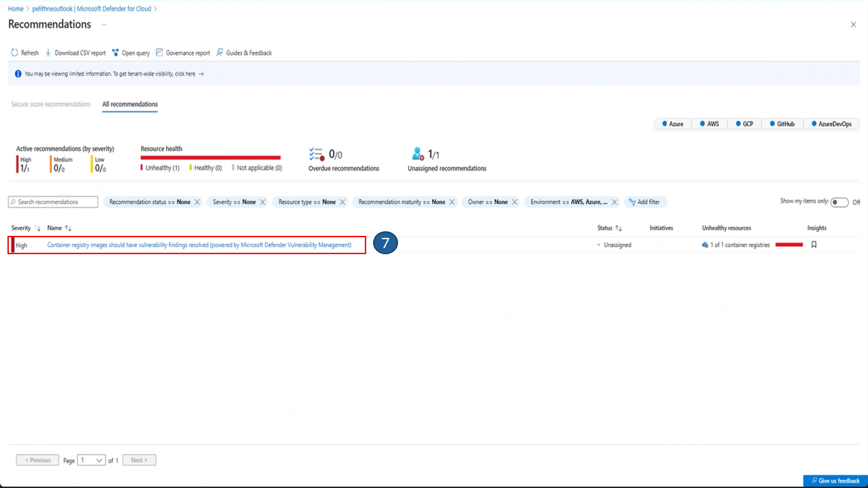Click the Not applicable (0) legend entry
Viewport: 868px width, 488px height.
click(257, 168)
